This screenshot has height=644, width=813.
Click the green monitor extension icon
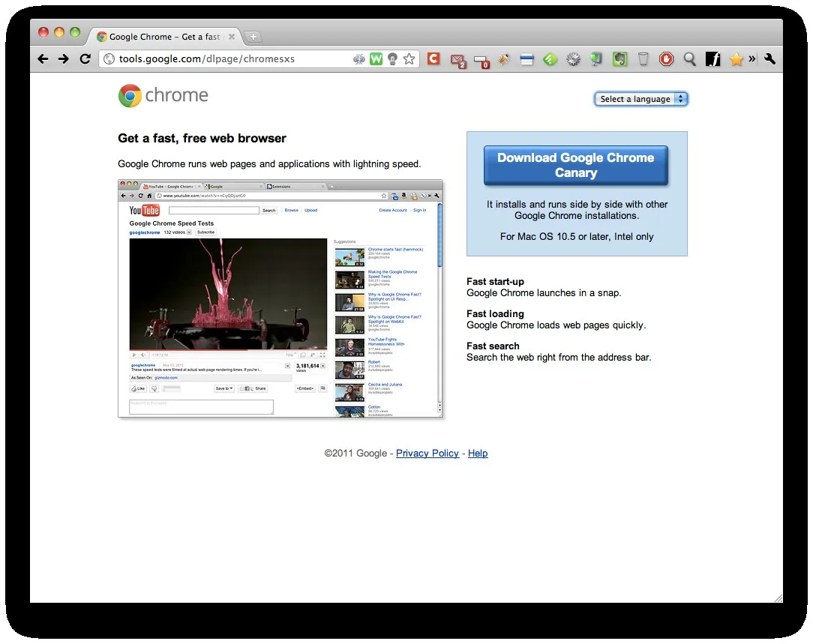tap(596, 59)
